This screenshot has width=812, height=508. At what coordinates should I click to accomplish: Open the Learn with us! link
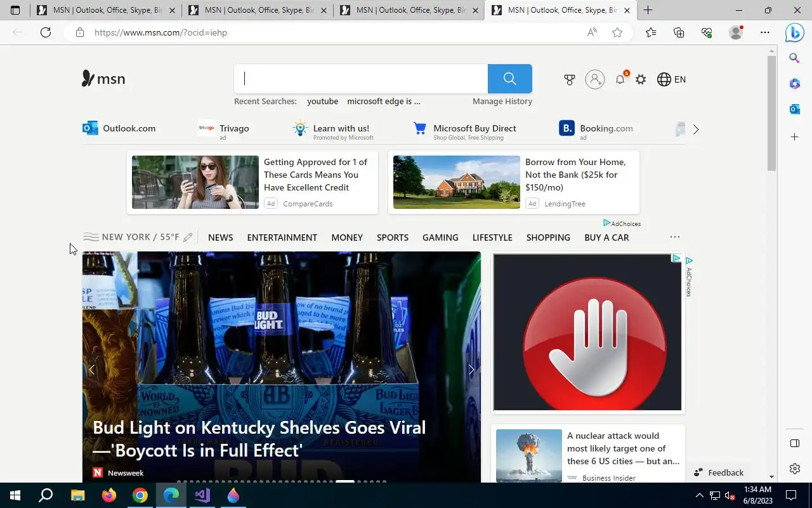(x=333, y=130)
